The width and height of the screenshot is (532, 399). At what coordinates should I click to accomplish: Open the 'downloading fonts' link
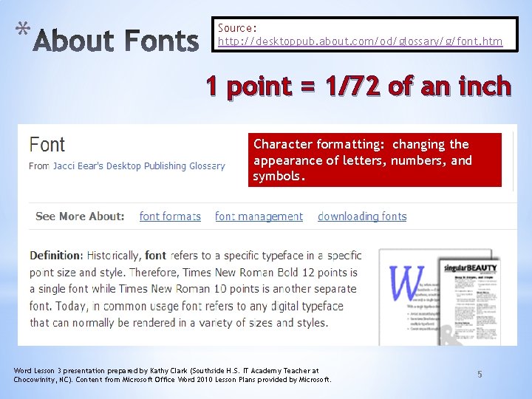click(362, 216)
